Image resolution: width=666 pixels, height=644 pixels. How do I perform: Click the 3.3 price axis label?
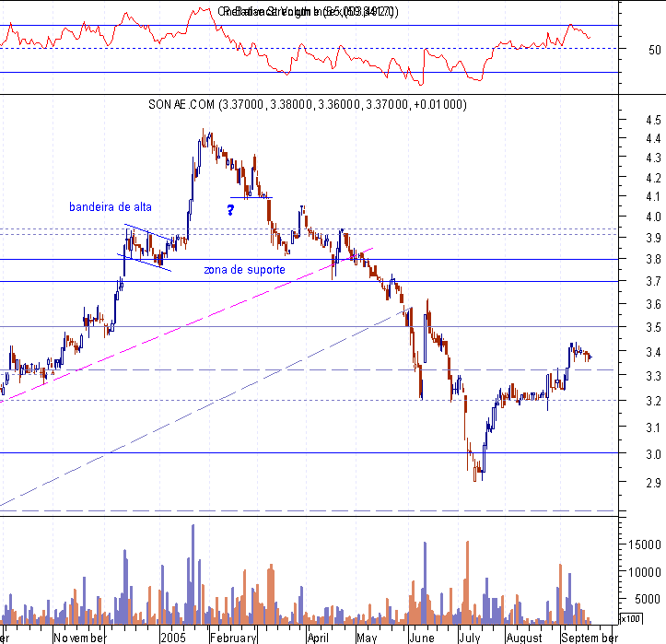coord(653,376)
